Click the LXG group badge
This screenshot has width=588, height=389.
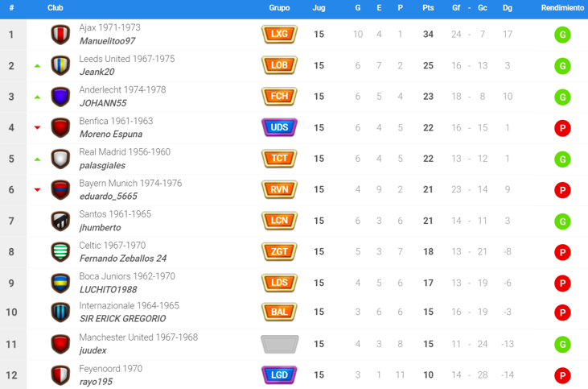click(279, 35)
